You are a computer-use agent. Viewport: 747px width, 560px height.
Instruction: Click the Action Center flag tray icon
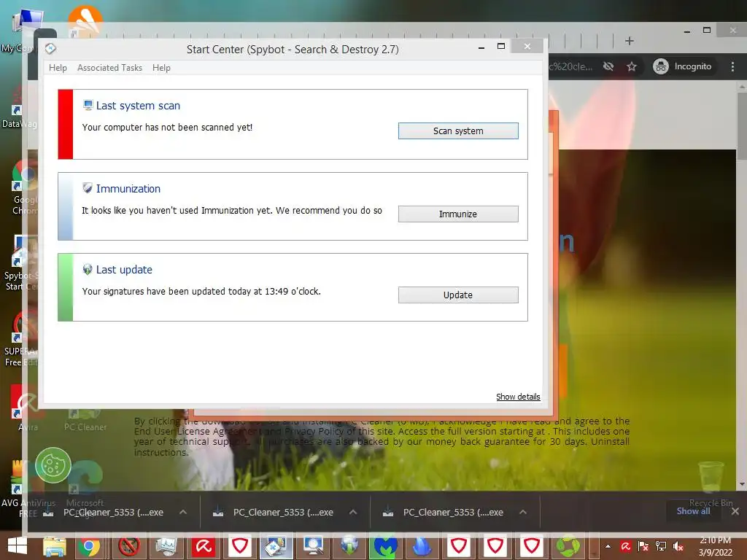point(643,546)
